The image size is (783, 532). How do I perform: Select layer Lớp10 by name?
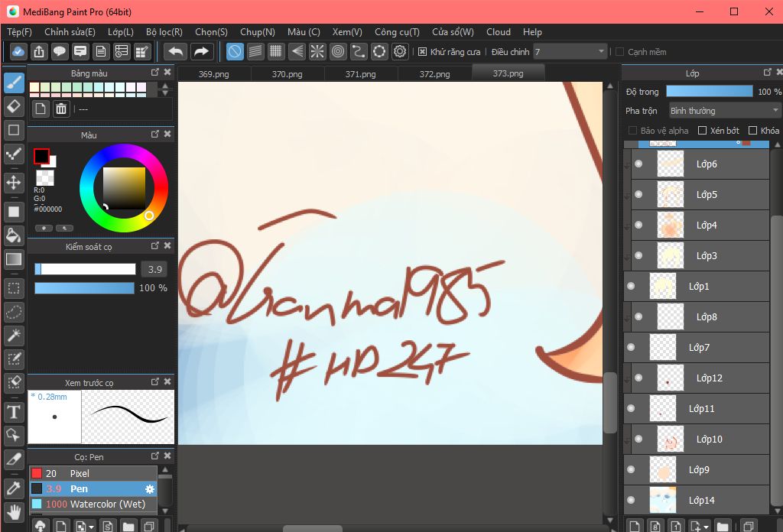[x=709, y=440]
